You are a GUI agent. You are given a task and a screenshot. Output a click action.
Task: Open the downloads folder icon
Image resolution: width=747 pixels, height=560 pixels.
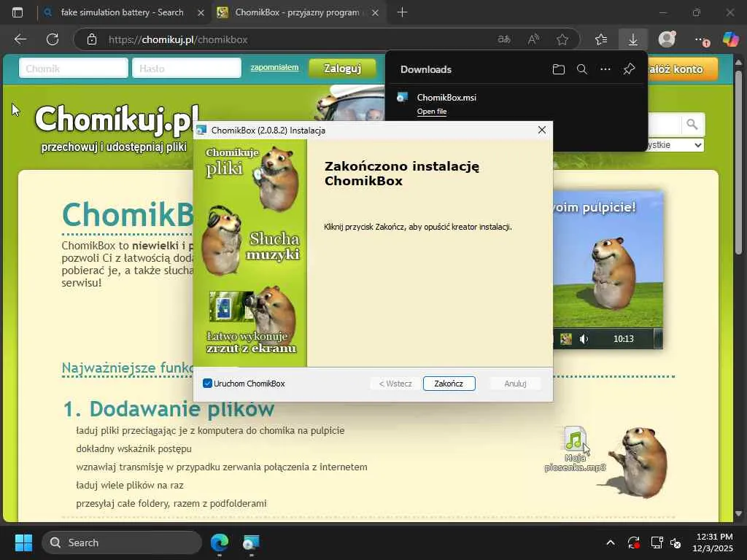558,69
